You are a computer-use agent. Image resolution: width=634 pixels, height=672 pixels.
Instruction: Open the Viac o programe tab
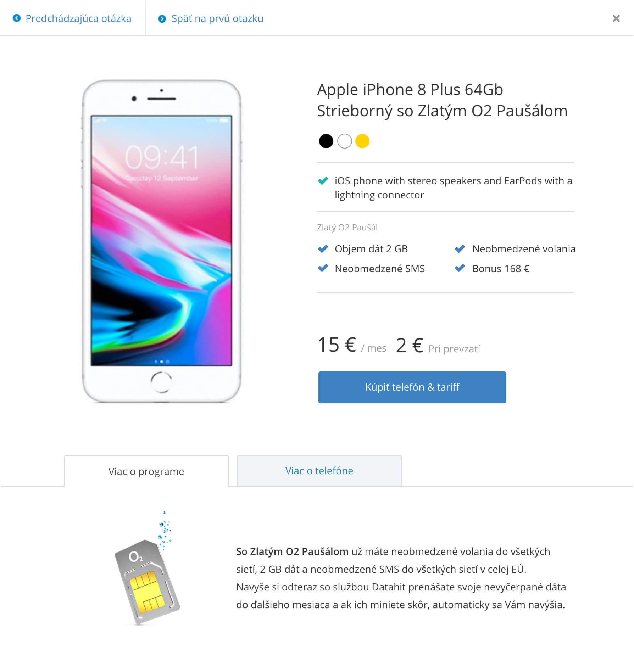[146, 471]
